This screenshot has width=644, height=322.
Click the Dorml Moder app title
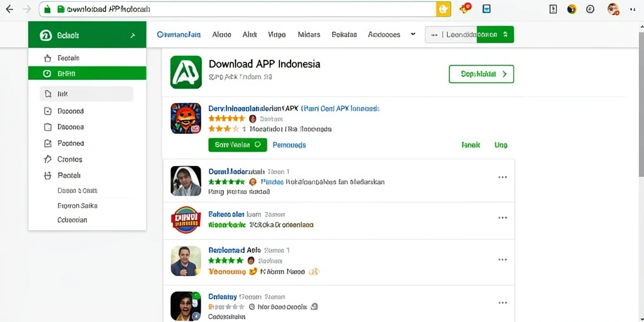(x=236, y=171)
